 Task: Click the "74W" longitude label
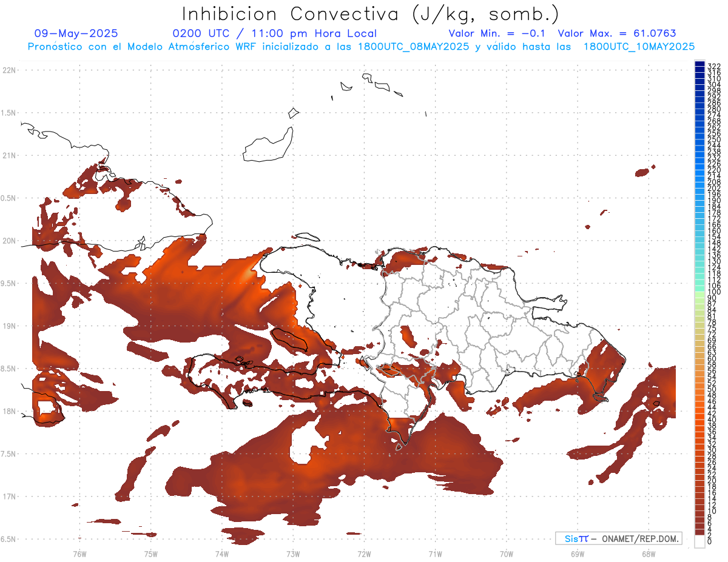pyautogui.click(x=221, y=553)
